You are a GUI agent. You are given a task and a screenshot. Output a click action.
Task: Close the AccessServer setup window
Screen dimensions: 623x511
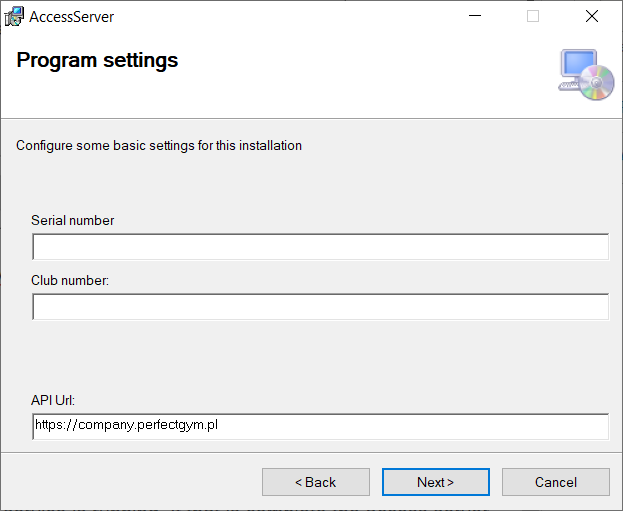point(591,17)
